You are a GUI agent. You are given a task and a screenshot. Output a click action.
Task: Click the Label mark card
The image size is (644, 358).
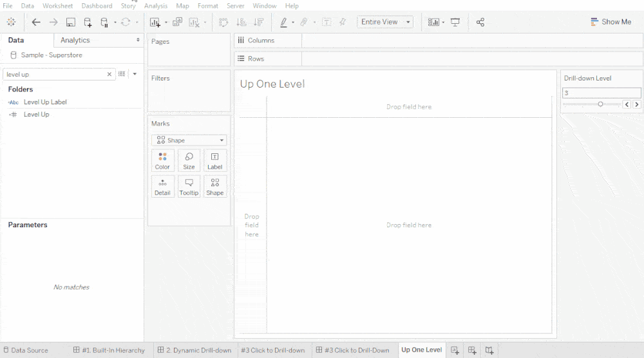pyautogui.click(x=215, y=160)
